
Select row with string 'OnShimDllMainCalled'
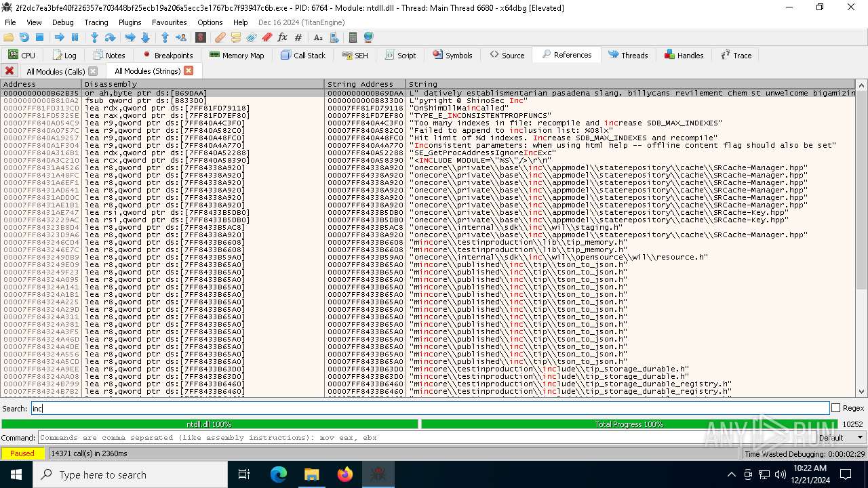pyautogui.click(x=428, y=108)
